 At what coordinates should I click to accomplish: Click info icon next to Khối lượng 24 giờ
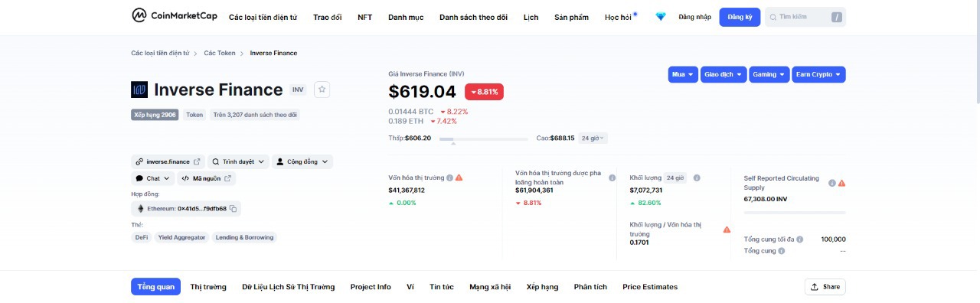(697, 178)
